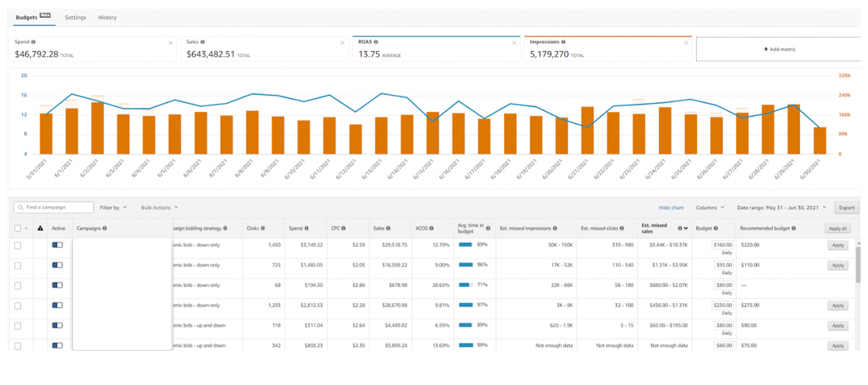Tick checkbox for the $1,485.05 spend row
This screenshot has width=868, height=385.
[x=17, y=265]
